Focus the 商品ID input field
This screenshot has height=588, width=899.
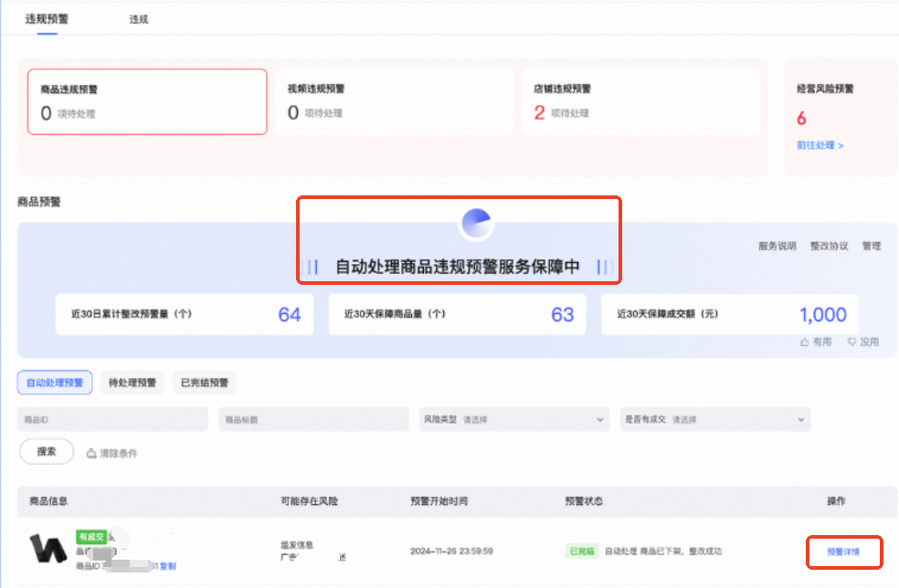pyautogui.click(x=112, y=419)
